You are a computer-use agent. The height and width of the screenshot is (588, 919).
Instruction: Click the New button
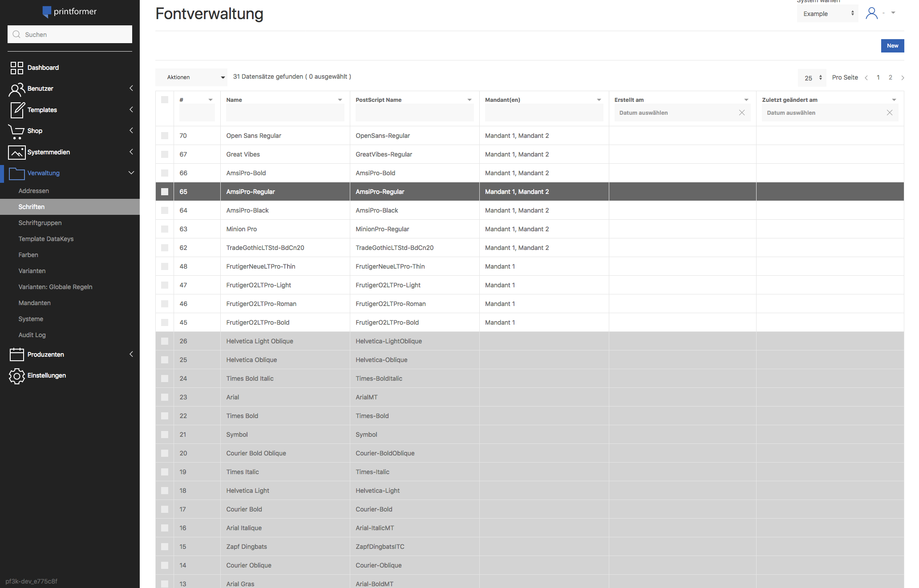[x=892, y=46]
